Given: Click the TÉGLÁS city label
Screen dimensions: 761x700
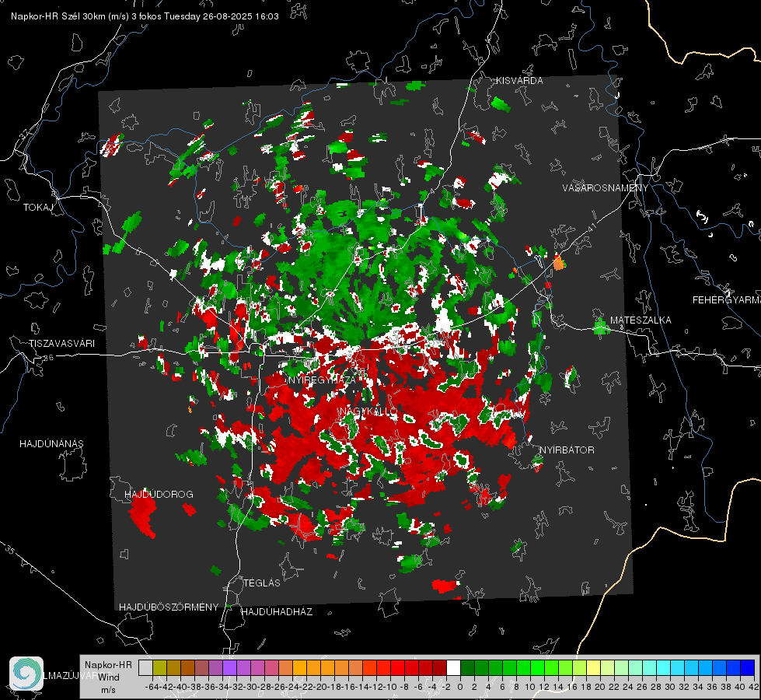Looking at the screenshot, I should point(262,583).
